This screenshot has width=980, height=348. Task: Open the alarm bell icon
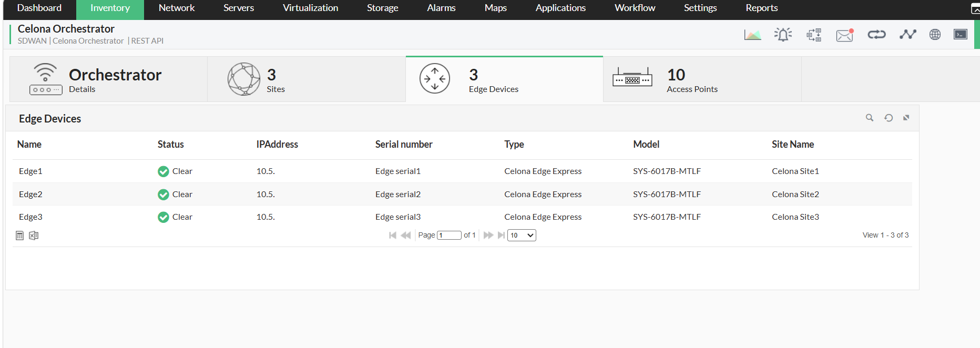click(x=783, y=35)
